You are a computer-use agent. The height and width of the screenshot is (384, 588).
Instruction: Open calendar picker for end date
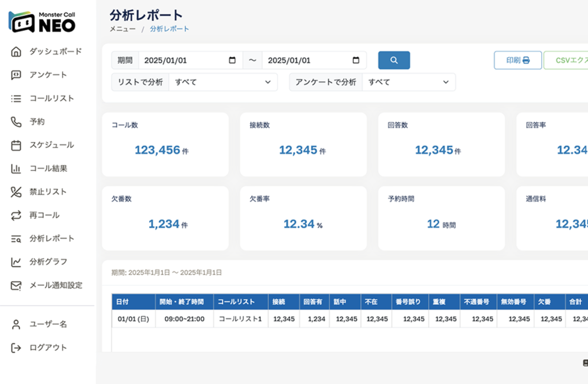[356, 60]
